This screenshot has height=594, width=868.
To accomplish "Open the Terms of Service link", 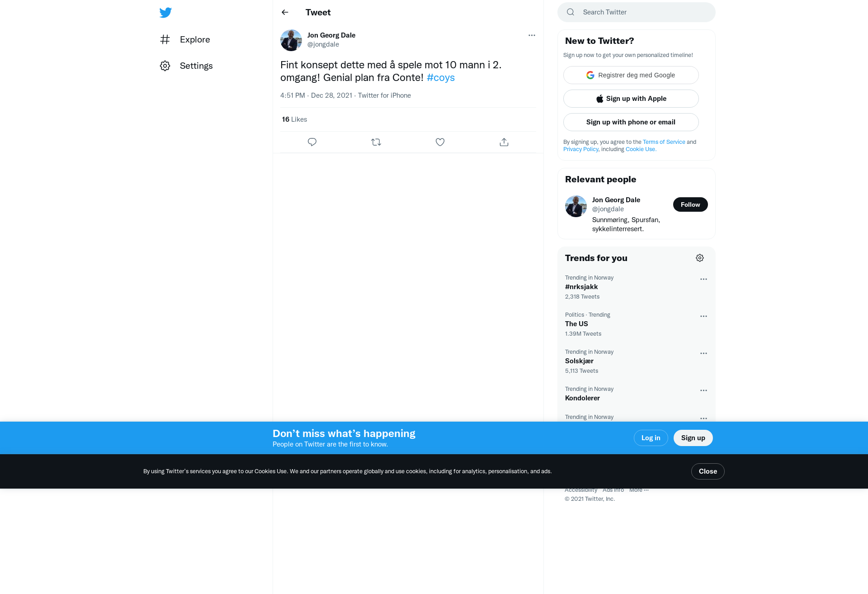I will click(x=664, y=142).
